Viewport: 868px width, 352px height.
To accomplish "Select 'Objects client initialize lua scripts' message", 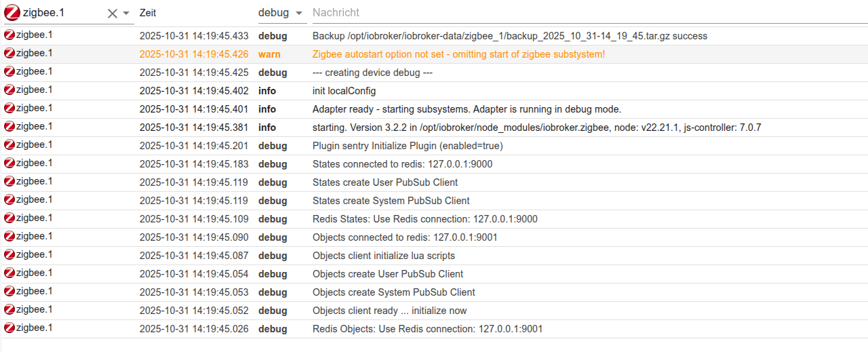I will pyautogui.click(x=384, y=256).
